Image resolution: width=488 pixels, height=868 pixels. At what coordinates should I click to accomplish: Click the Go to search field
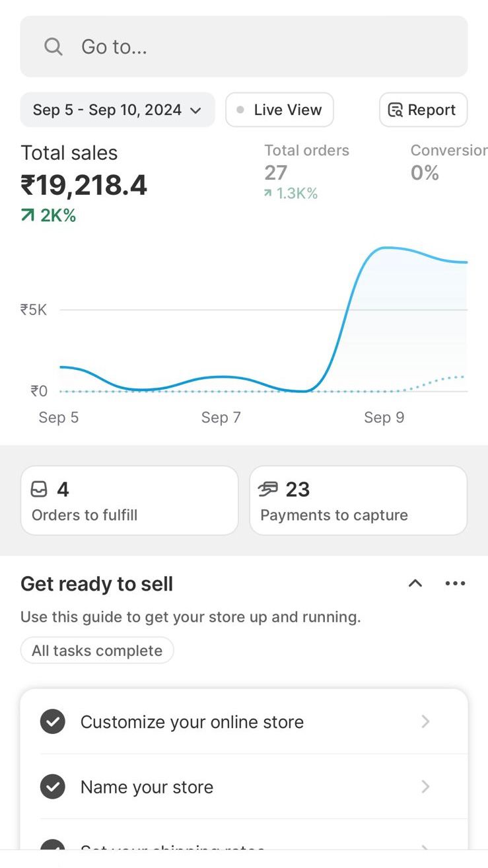244,47
